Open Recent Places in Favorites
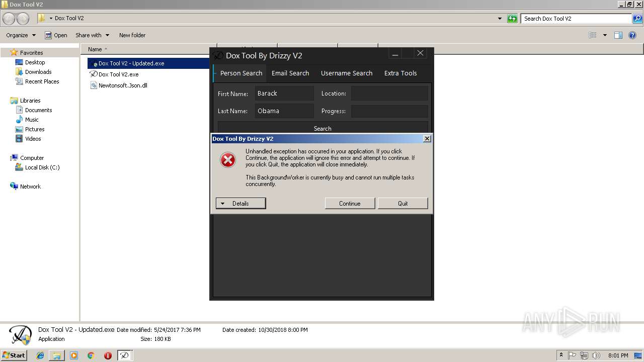The image size is (644, 362). click(x=42, y=81)
